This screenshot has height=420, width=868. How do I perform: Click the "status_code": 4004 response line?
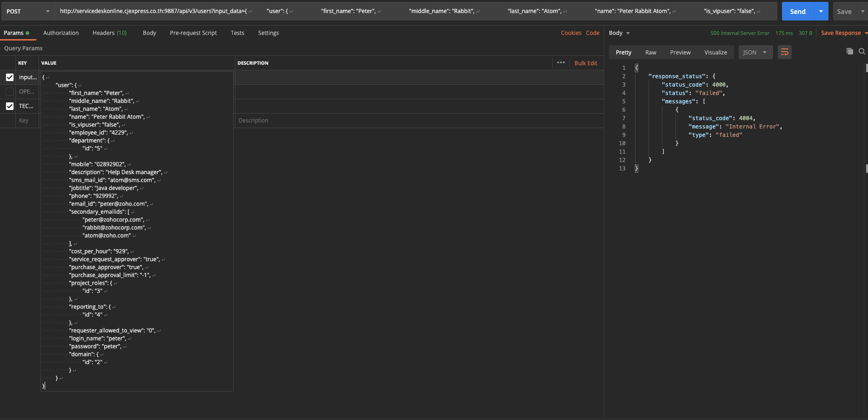point(721,118)
